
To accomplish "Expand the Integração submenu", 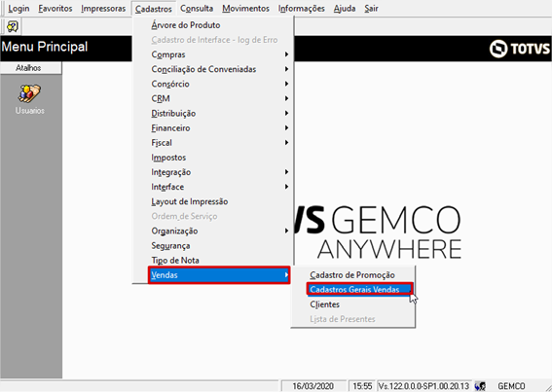I will coord(212,172).
